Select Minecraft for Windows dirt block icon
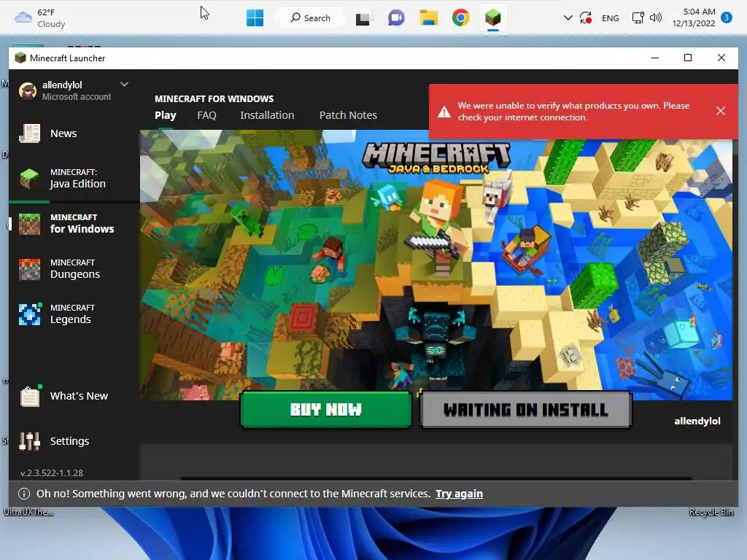 tap(29, 224)
